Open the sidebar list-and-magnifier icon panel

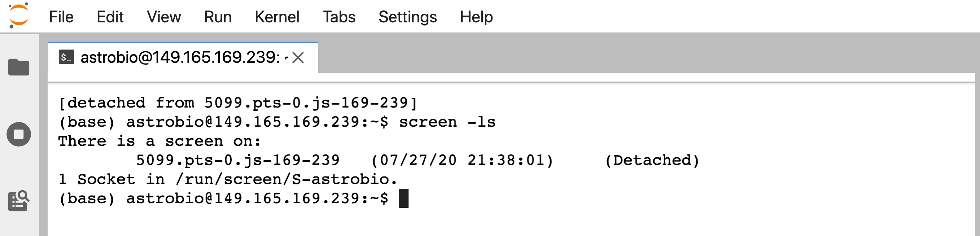(19, 201)
